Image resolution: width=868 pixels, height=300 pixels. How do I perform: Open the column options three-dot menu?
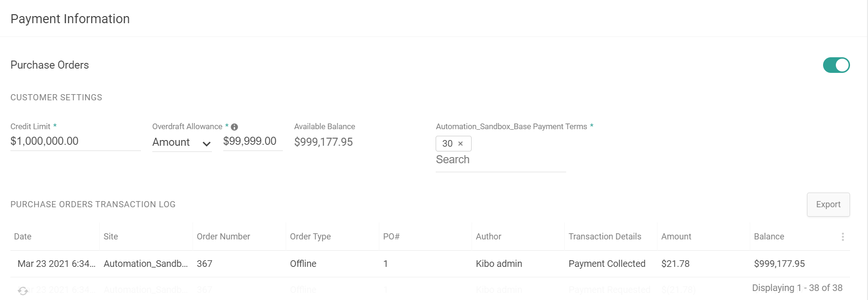pos(843,237)
